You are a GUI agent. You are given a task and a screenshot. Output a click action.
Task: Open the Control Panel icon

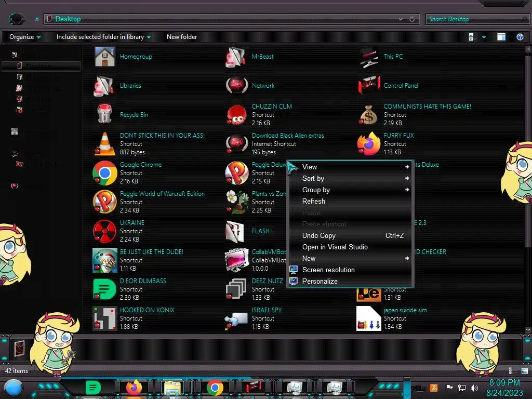368,86
